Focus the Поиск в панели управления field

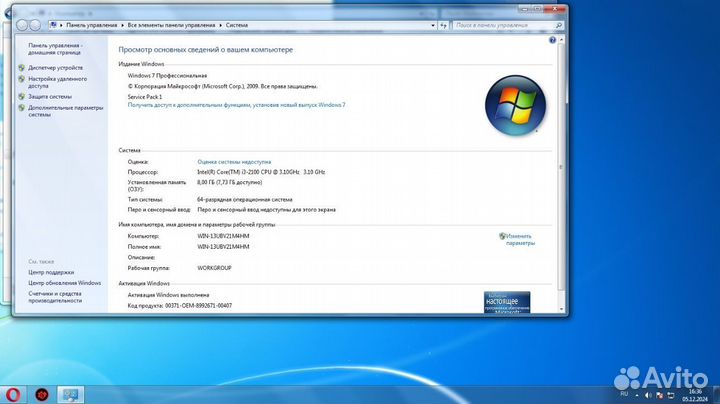coord(503,25)
